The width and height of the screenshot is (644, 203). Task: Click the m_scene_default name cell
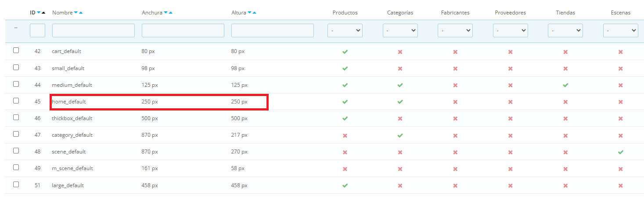(72, 168)
